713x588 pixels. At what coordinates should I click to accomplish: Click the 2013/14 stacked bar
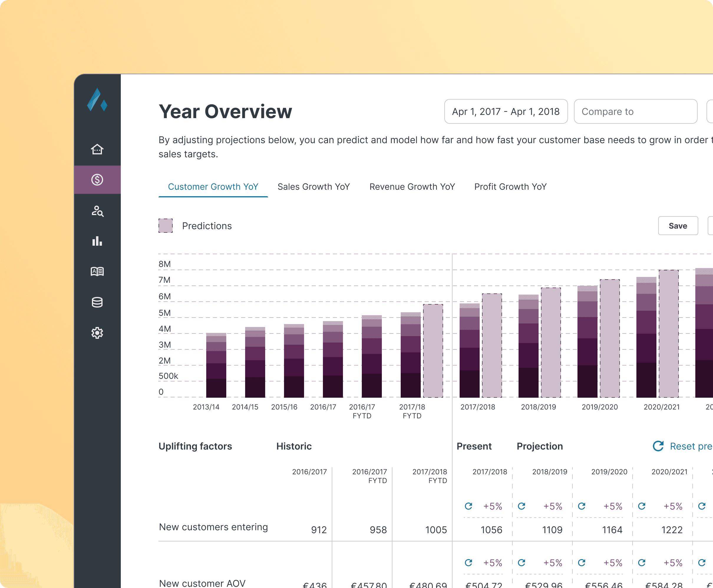coord(216,365)
